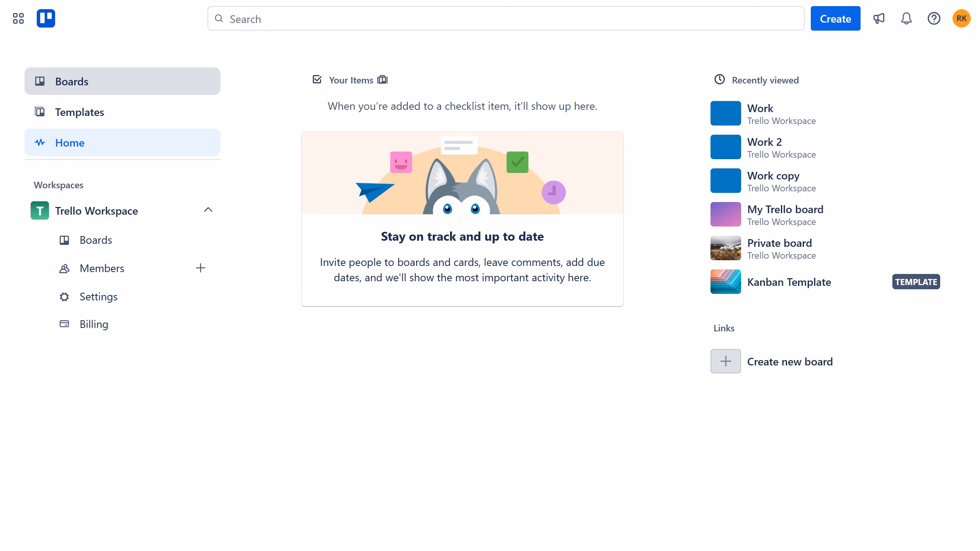Click the blue Create button
The image size is (980, 551).
pyautogui.click(x=835, y=18)
